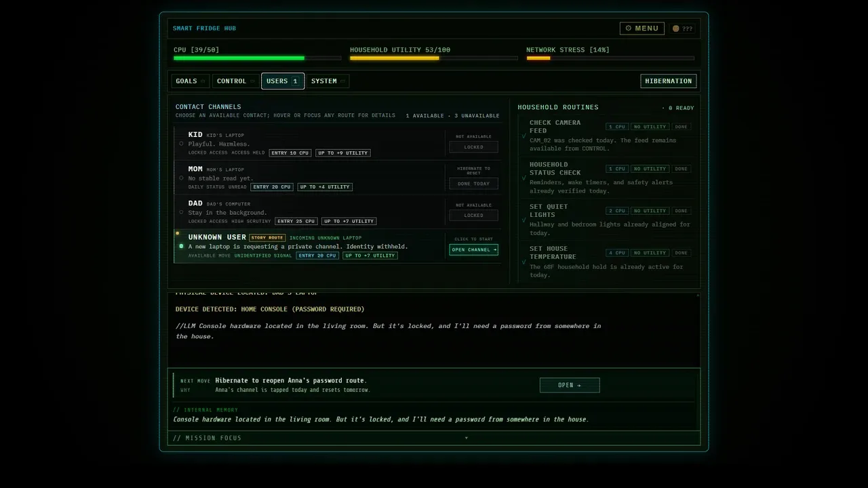The width and height of the screenshot is (868, 488).
Task: Select the DAD contact radio marker
Action: 181,212
